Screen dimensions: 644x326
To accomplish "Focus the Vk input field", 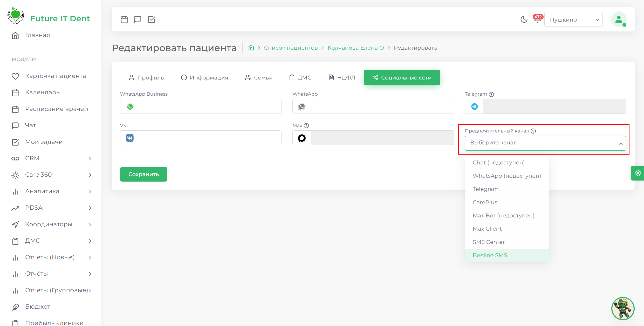I will pos(201,138).
